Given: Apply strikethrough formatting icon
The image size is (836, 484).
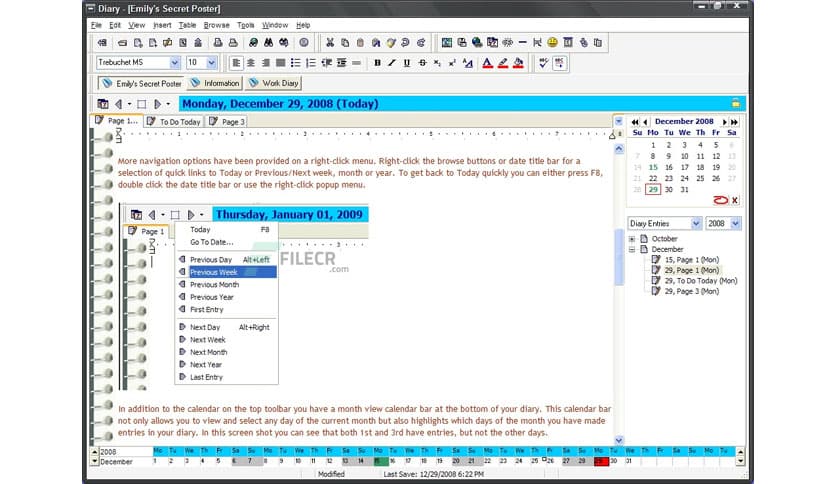Looking at the screenshot, I should coord(422,63).
